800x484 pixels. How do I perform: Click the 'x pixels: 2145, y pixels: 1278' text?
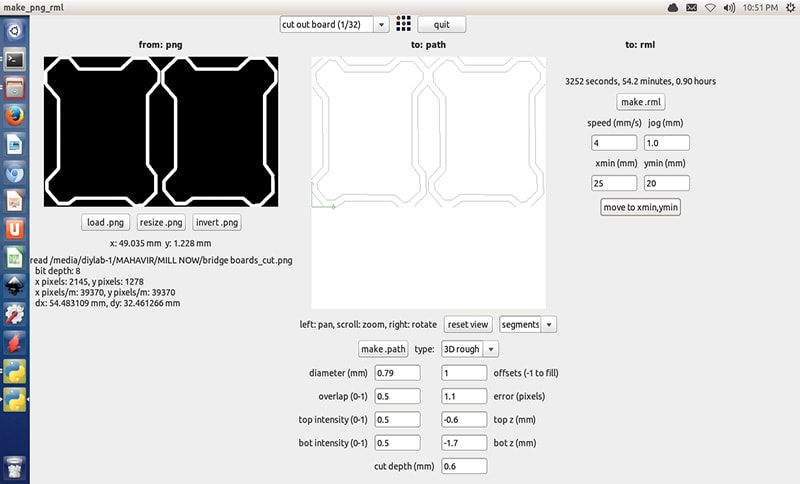coord(89,282)
